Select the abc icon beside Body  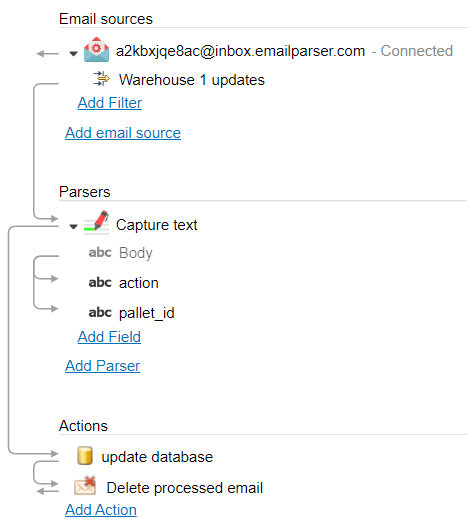[x=100, y=252]
